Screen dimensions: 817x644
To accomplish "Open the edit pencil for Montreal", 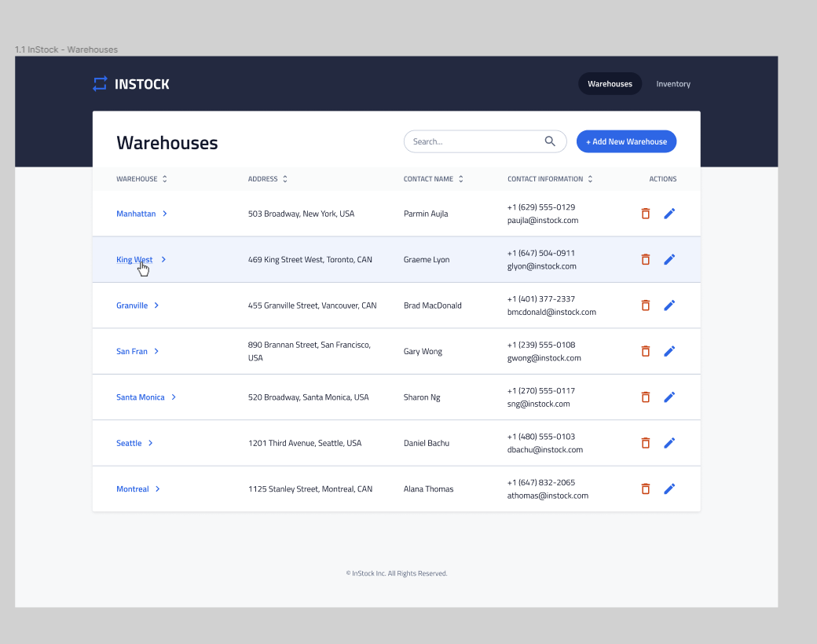I will pos(669,488).
